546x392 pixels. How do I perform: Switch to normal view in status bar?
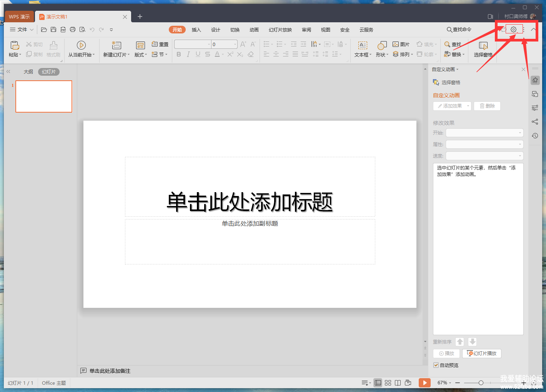point(378,383)
